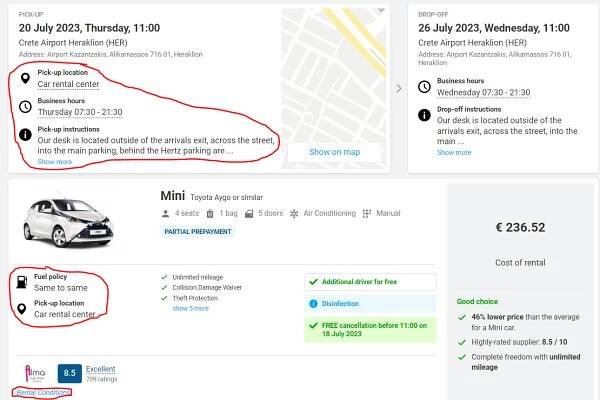Click the Disinfection info icon
600x400 pixels.
(x=313, y=304)
